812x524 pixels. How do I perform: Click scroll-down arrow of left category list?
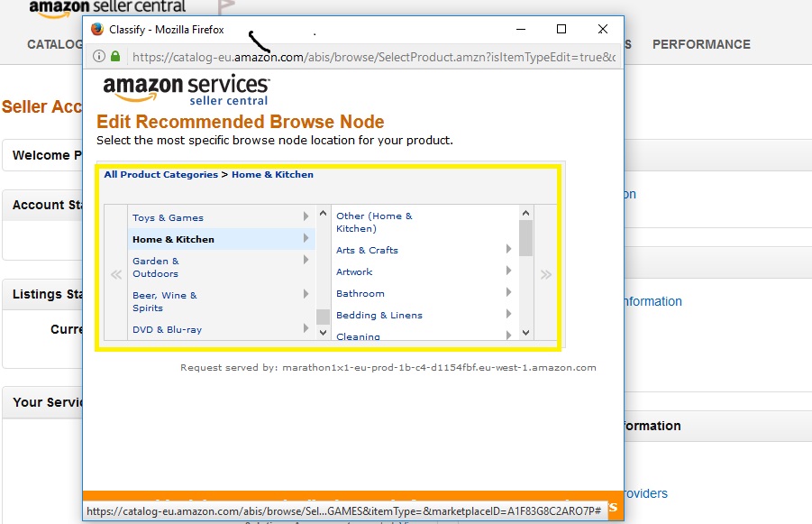[323, 332]
